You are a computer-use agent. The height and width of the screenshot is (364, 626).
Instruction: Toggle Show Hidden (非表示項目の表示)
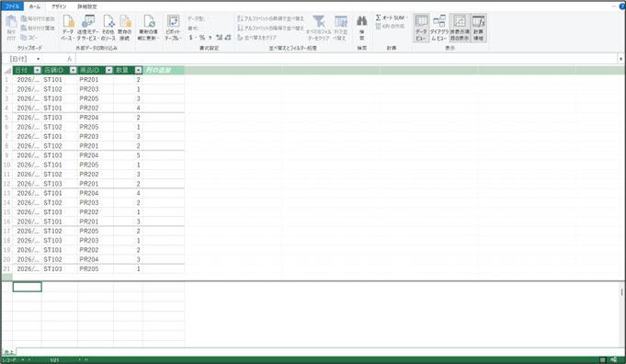(x=460, y=28)
